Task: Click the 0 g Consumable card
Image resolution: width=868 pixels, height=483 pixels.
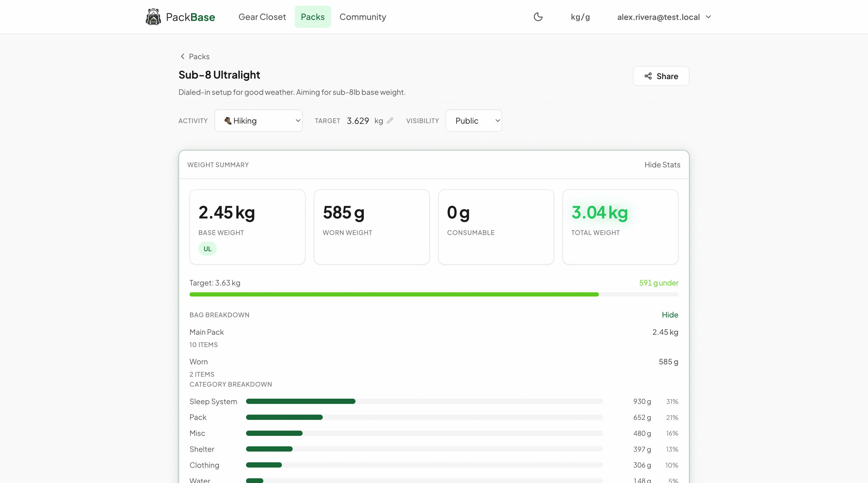Action: (496, 227)
